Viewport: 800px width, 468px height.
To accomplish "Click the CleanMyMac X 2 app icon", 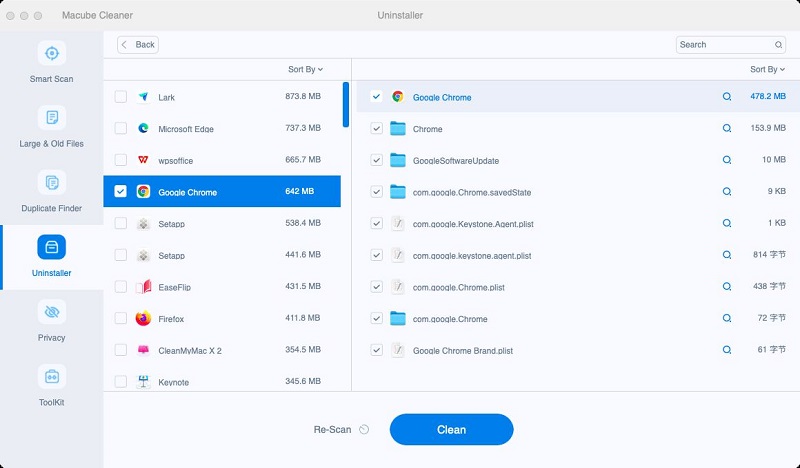I will pos(143,350).
